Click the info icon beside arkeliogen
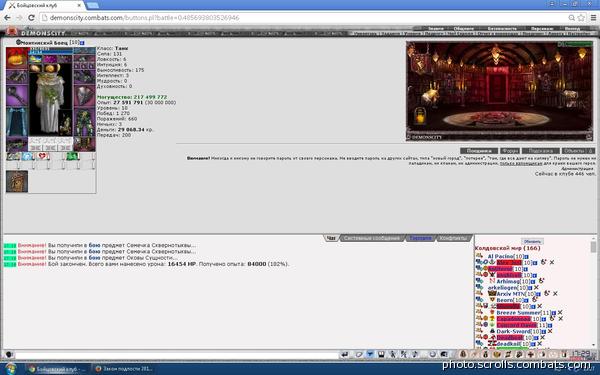 [x=531, y=288]
